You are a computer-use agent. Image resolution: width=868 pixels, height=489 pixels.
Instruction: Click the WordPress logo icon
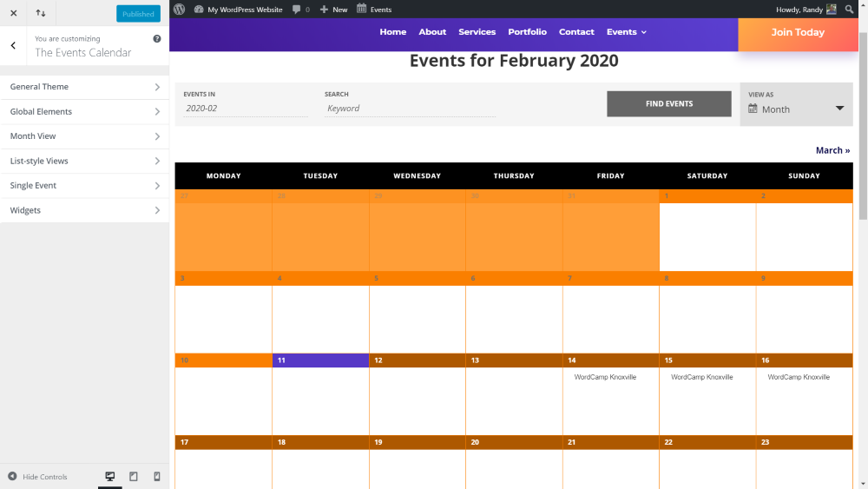click(180, 9)
